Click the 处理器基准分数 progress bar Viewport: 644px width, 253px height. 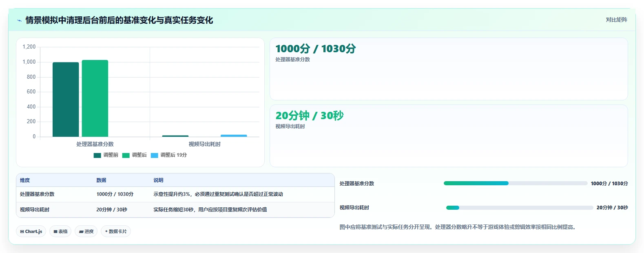(516, 183)
